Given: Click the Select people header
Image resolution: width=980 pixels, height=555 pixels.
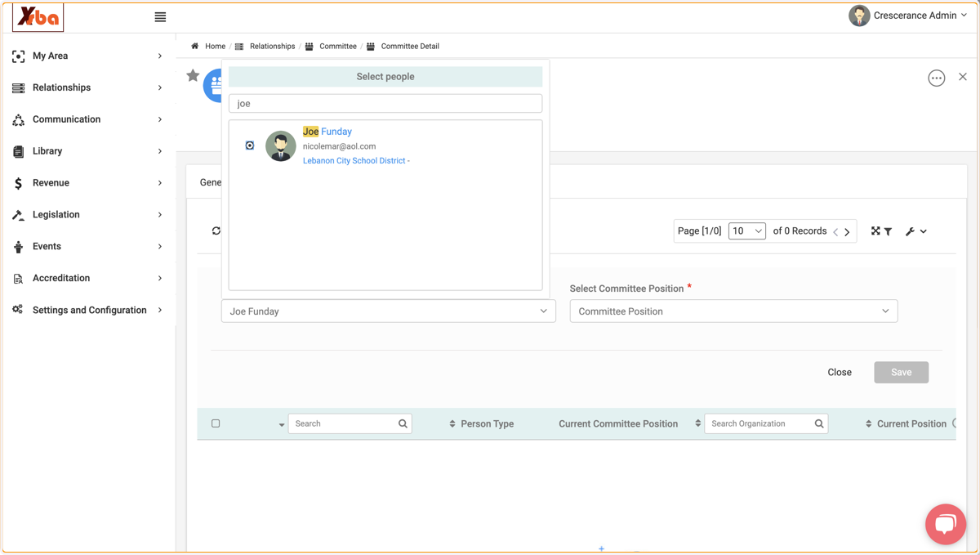Looking at the screenshot, I should coord(385,77).
